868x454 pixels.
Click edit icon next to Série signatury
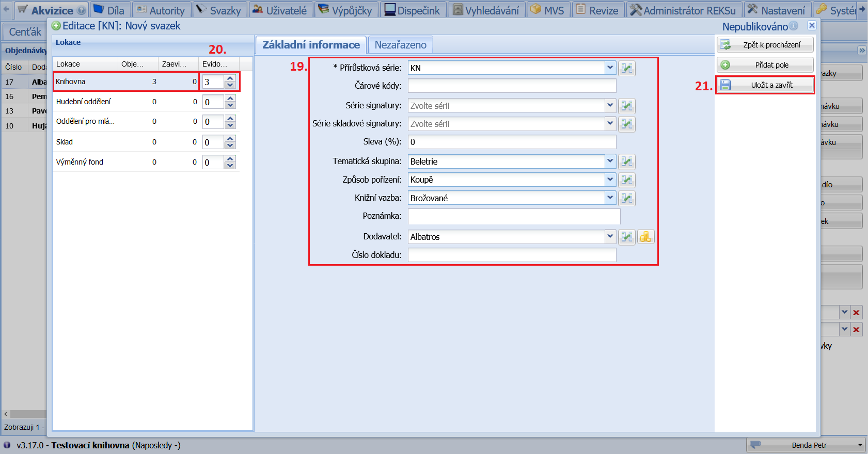click(x=627, y=106)
